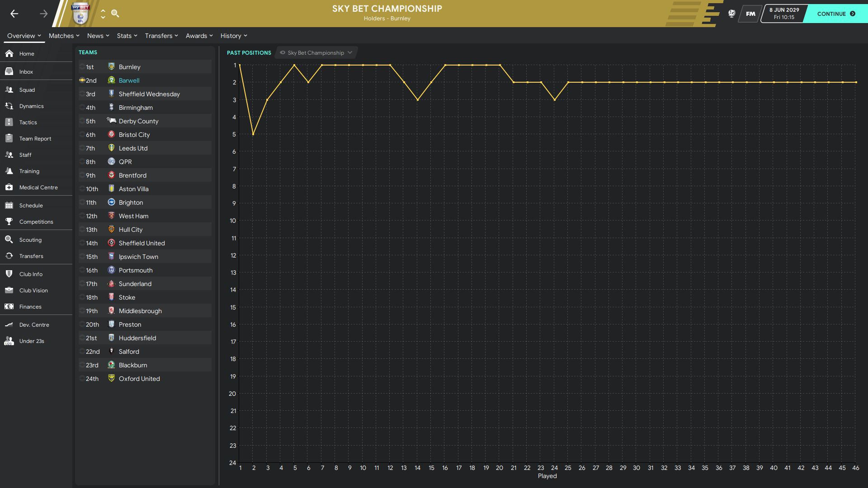
Task: Open Squad from sidebar
Action: [x=36, y=89]
